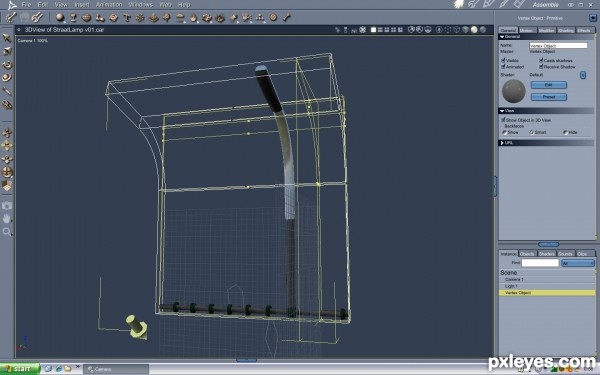
Task: Select the sphere primitive tool
Action: pyautogui.click(x=60, y=17)
